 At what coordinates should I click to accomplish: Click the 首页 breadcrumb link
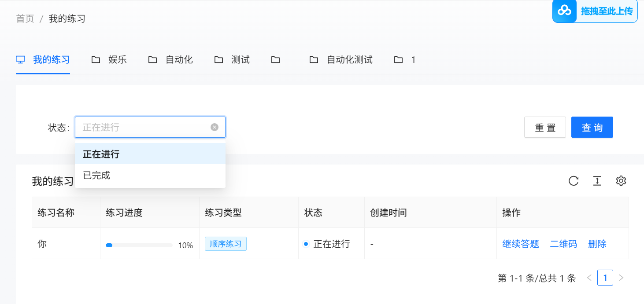click(25, 18)
